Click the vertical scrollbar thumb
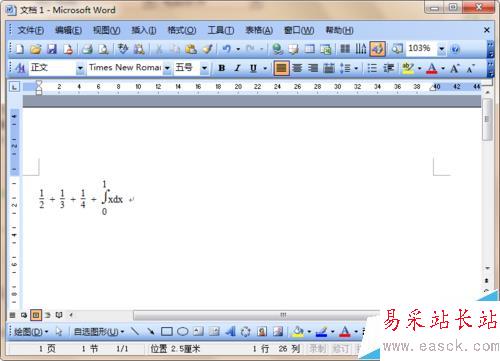Image resolution: width=500 pixels, height=361 pixels. 487,120
